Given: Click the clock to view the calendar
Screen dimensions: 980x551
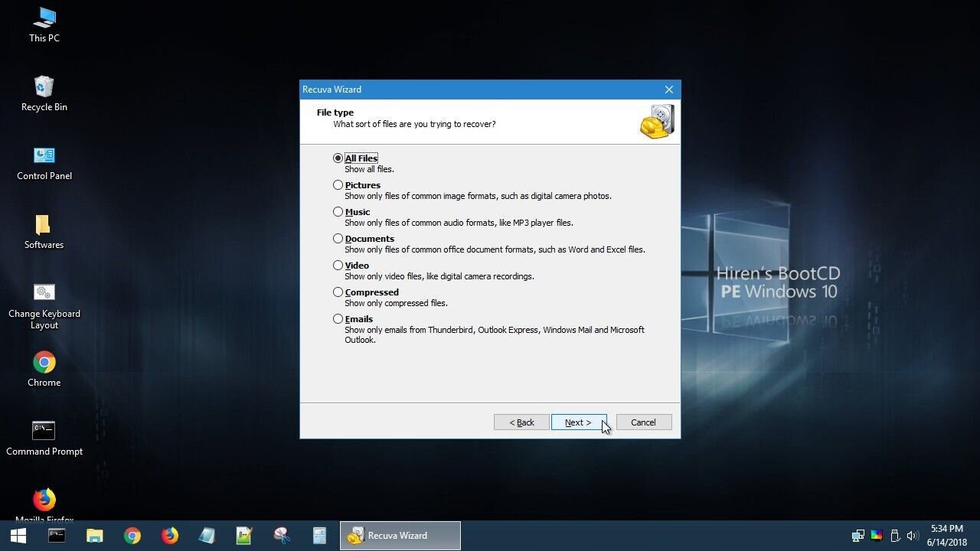Looking at the screenshot, I should pyautogui.click(x=947, y=535).
